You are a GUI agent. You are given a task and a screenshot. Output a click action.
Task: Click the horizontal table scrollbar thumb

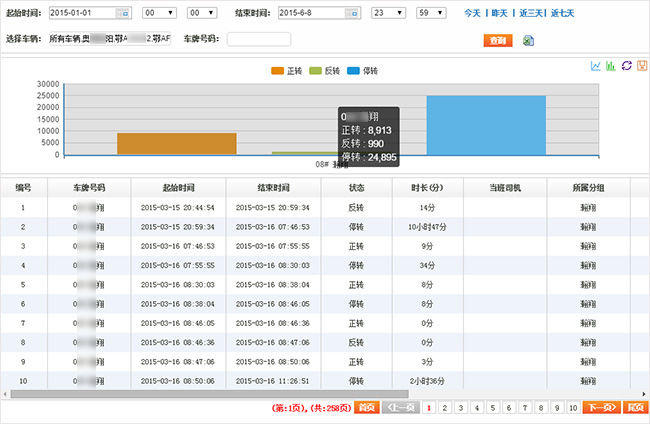click(x=209, y=394)
